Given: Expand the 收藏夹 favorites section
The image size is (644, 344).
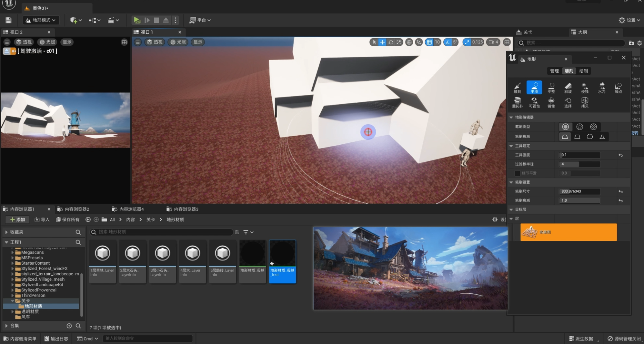Looking at the screenshot, I should pyautogui.click(x=6, y=232).
